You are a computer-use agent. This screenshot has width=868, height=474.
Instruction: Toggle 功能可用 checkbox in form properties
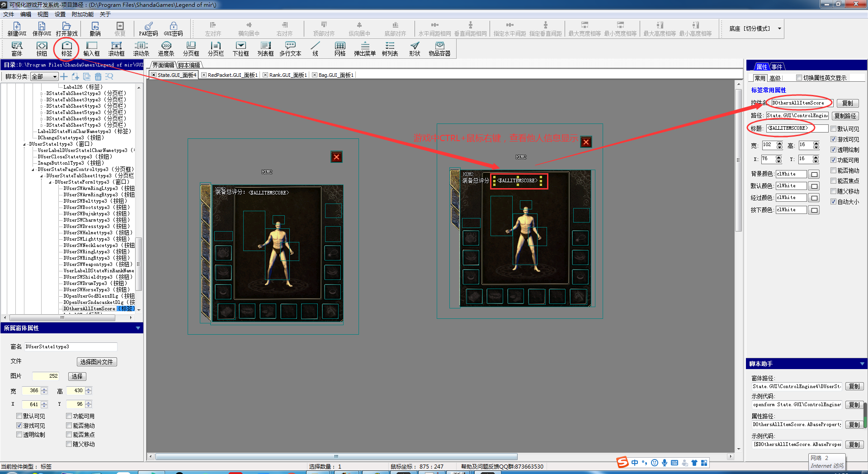point(69,416)
